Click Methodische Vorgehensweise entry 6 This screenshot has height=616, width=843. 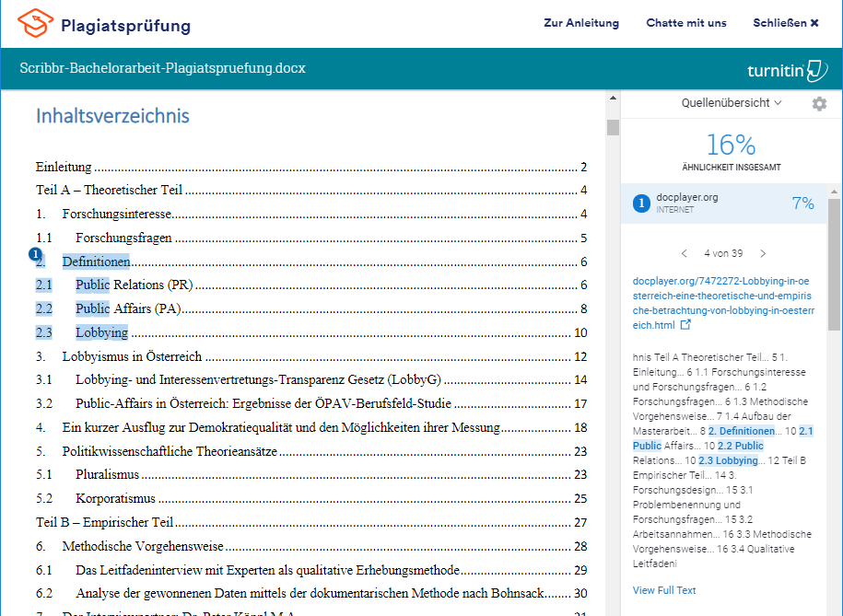311,547
